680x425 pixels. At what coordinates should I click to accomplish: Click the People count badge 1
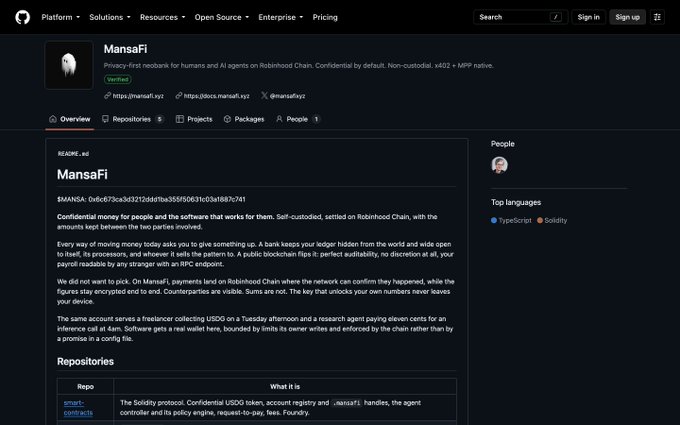[316, 119]
